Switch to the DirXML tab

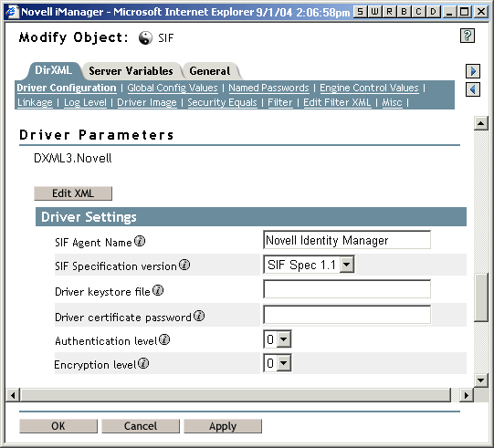tap(53, 70)
